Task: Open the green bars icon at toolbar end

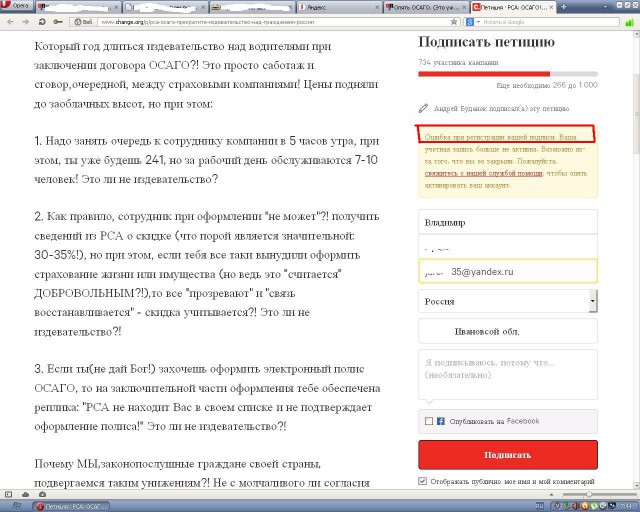Action: (x=629, y=22)
